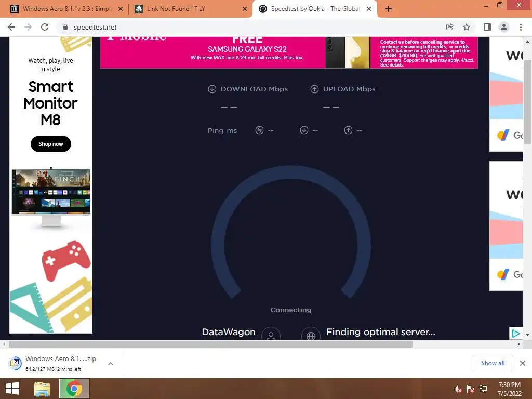Click the DataWagon provider name
Image resolution: width=532 pixels, height=399 pixels.
tap(229, 332)
